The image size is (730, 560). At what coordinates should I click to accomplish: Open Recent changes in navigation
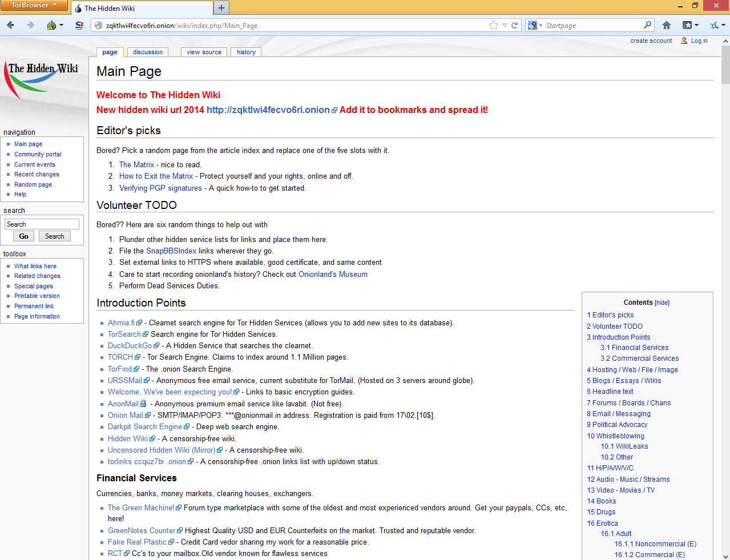37,174
